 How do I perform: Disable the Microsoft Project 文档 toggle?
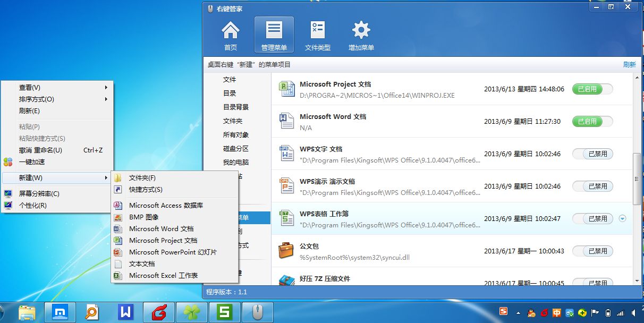coord(592,89)
